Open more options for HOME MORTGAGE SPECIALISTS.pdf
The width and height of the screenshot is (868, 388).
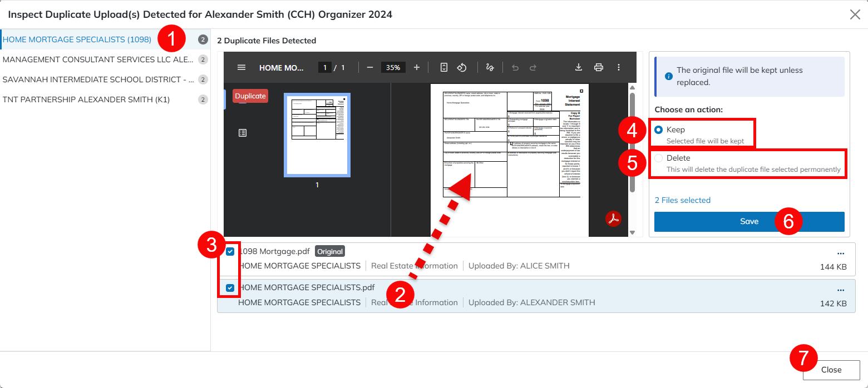point(841,290)
